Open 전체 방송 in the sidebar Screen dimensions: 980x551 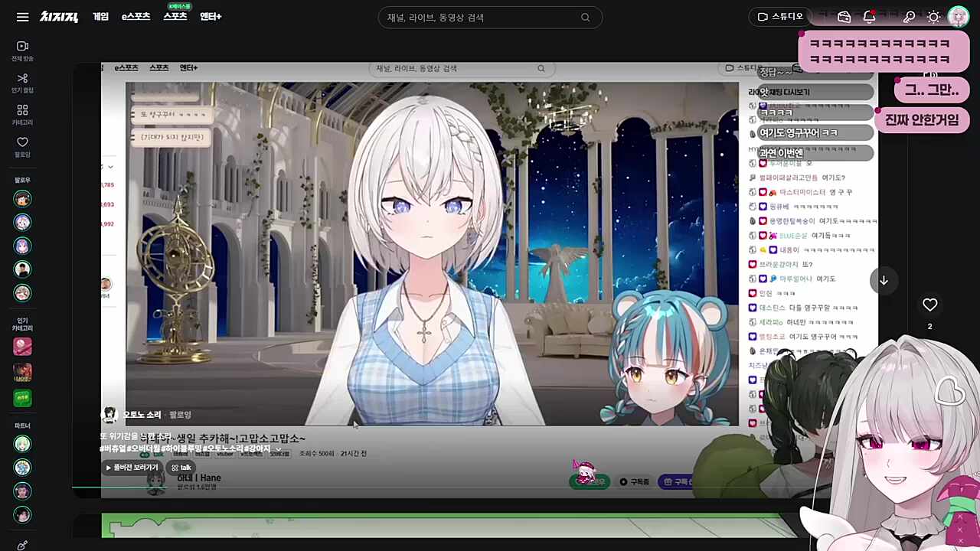pyautogui.click(x=22, y=51)
